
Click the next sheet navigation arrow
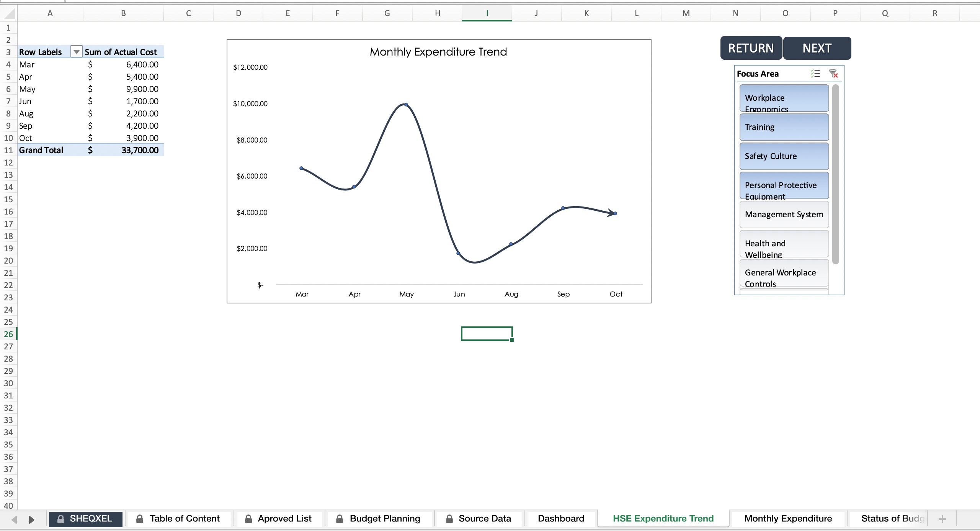[31, 520]
